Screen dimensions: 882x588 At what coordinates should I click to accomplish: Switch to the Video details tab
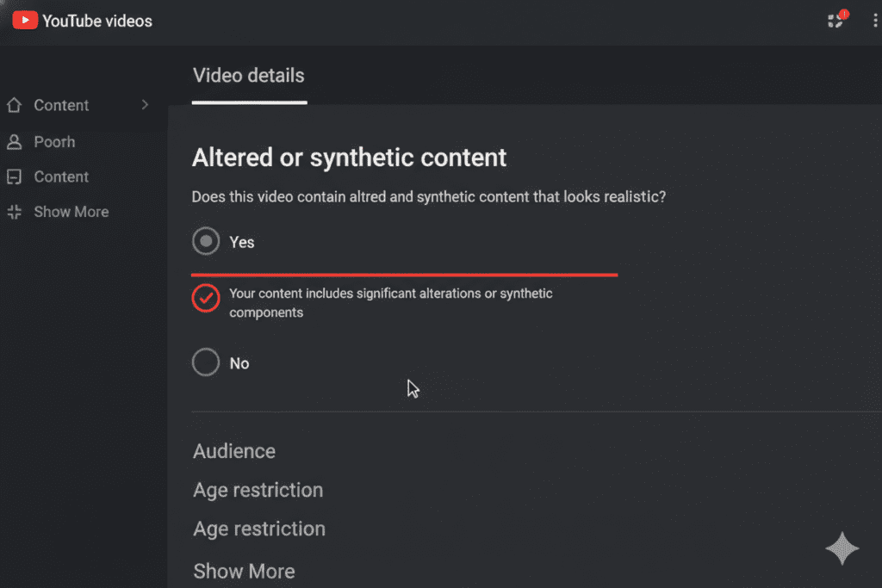point(249,76)
